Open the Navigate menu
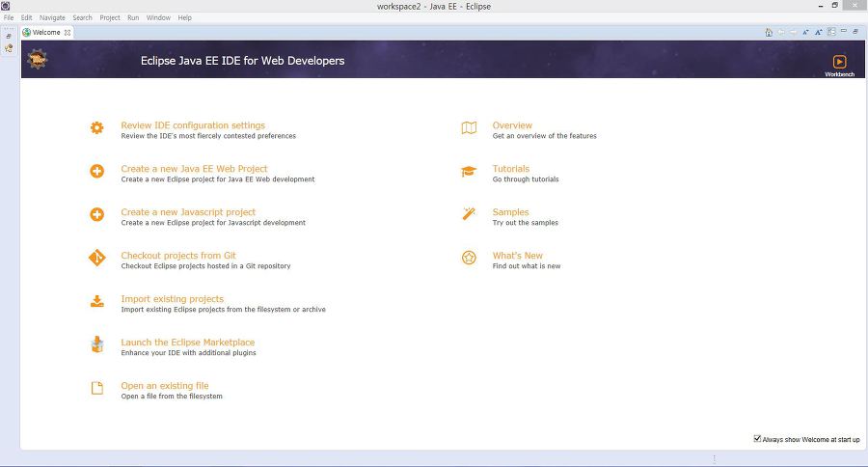Viewport: 868px width, 467px height. [x=52, y=17]
